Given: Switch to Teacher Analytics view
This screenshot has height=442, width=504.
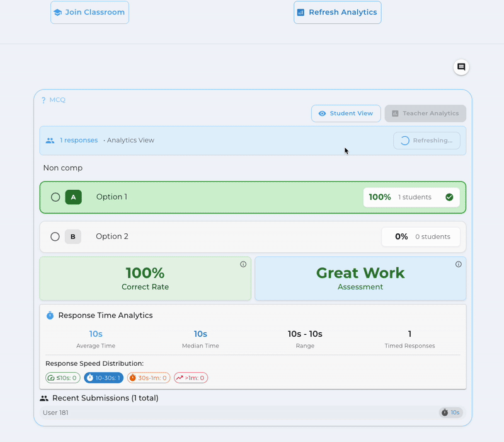Looking at the screenshot, I should point(425,113).
